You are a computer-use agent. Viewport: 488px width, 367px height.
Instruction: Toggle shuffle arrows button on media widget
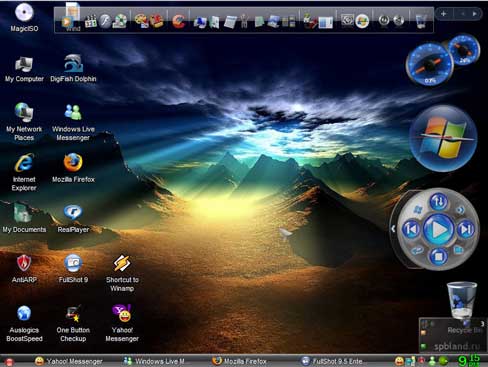438,201
